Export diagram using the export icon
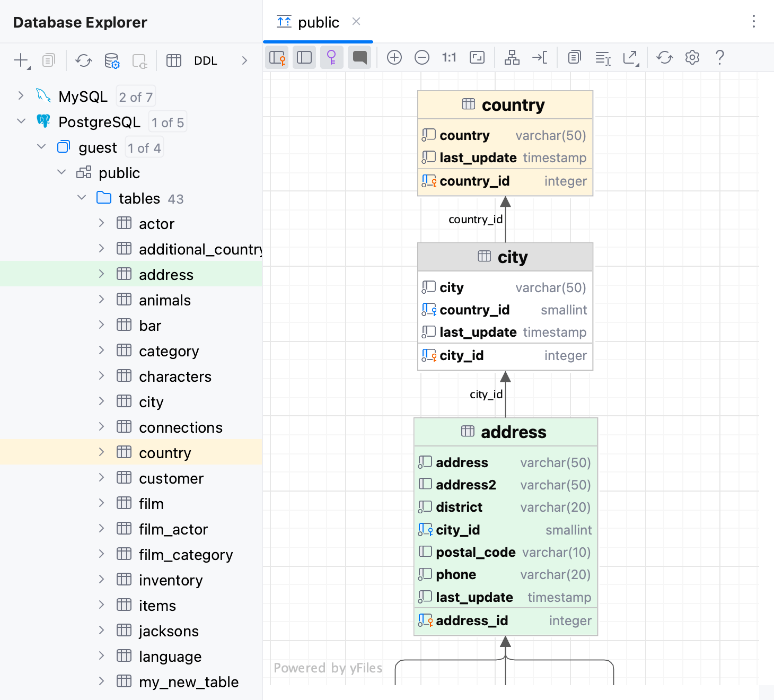774x700 pixels. click(630, 57)
